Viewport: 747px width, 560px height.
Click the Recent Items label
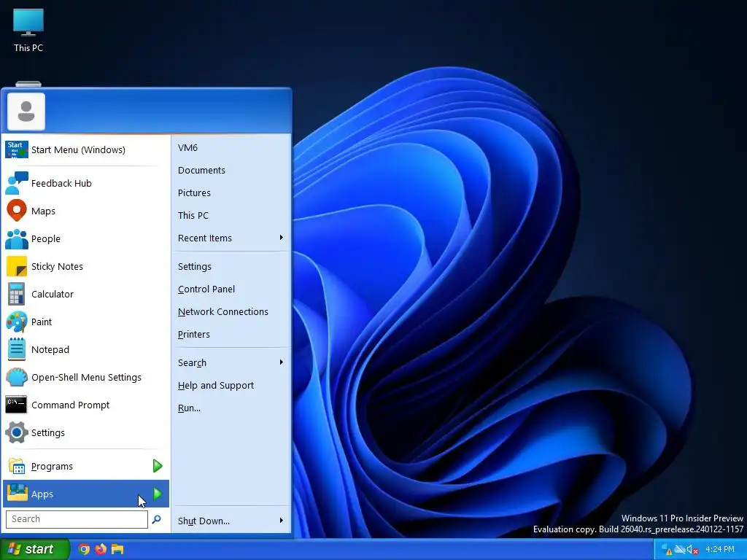coord(205,238)
